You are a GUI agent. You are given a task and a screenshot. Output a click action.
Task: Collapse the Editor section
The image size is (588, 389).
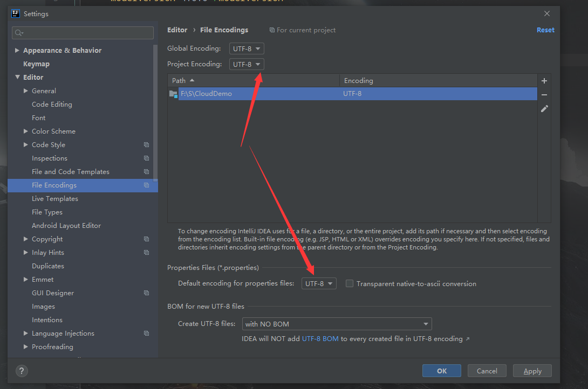[17, 77]
